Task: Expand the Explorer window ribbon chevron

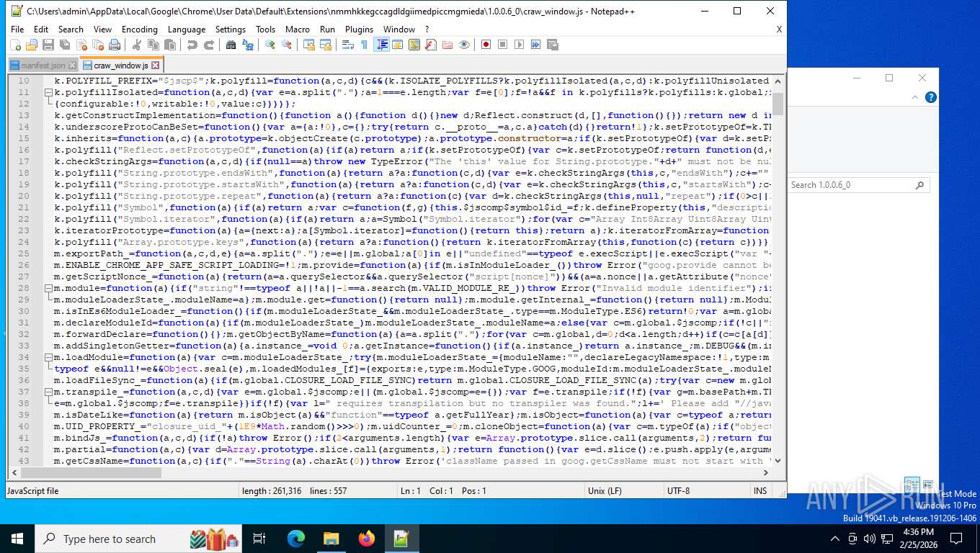Action: 916,98
